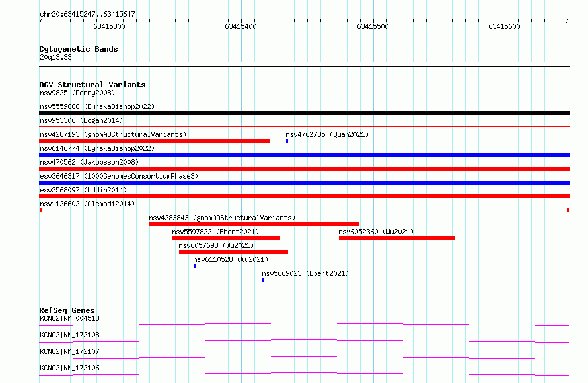Click the esv3568097 (Uddin2014) label
Screen dimensions: 588x383
coord(83,190)
